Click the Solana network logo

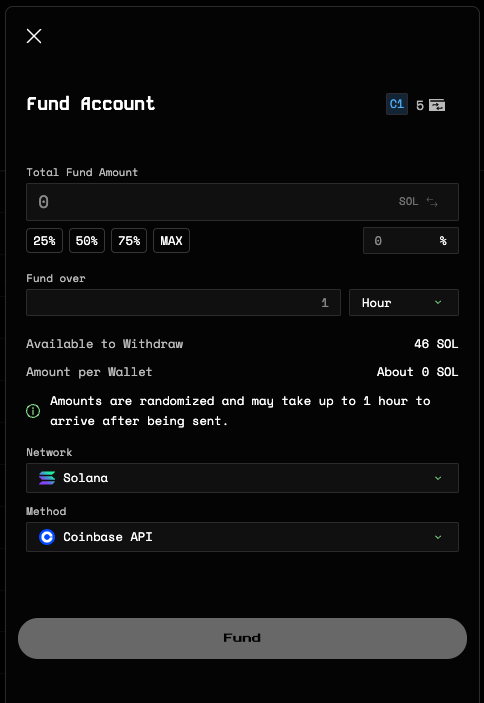47,478
